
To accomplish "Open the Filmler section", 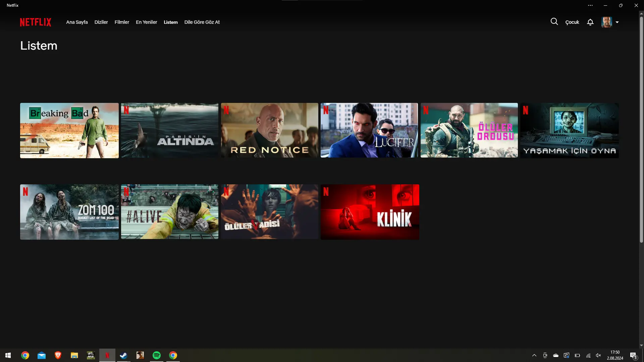I will (122, 22).
